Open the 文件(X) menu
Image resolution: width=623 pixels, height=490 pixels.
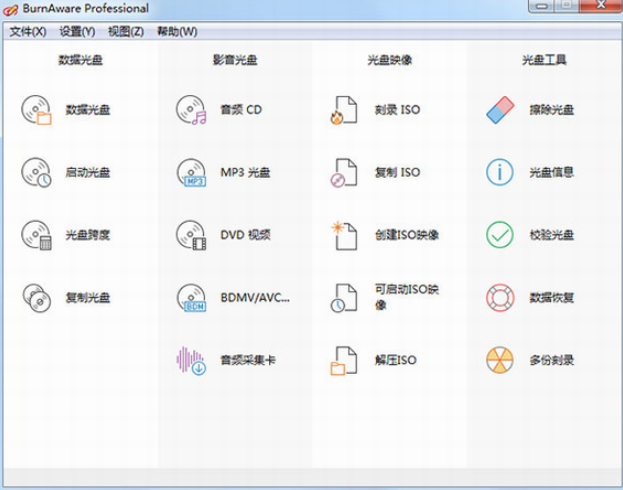(28, 31)
